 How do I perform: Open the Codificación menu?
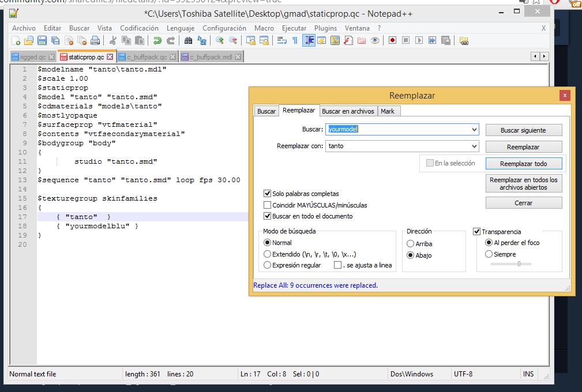(139, 28)
